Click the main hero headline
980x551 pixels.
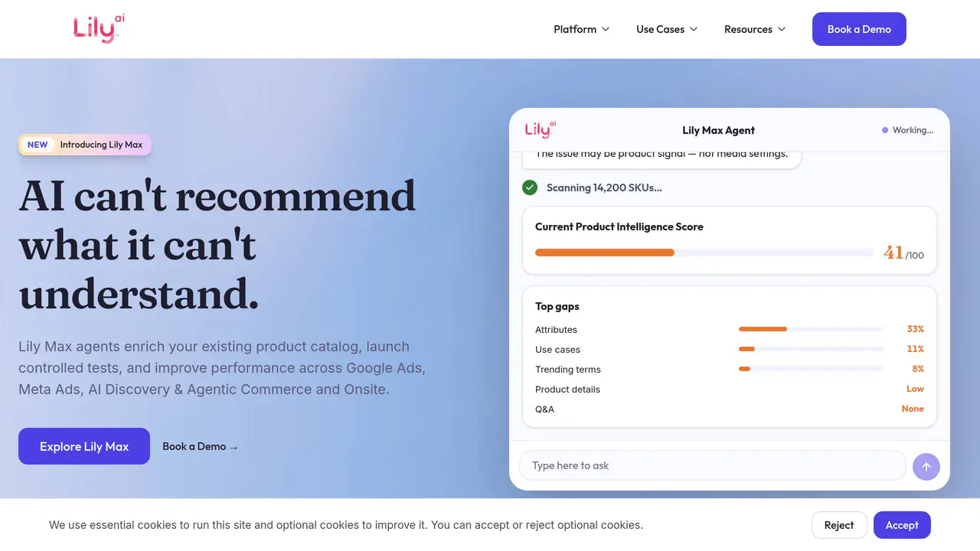tap(217, 245)
